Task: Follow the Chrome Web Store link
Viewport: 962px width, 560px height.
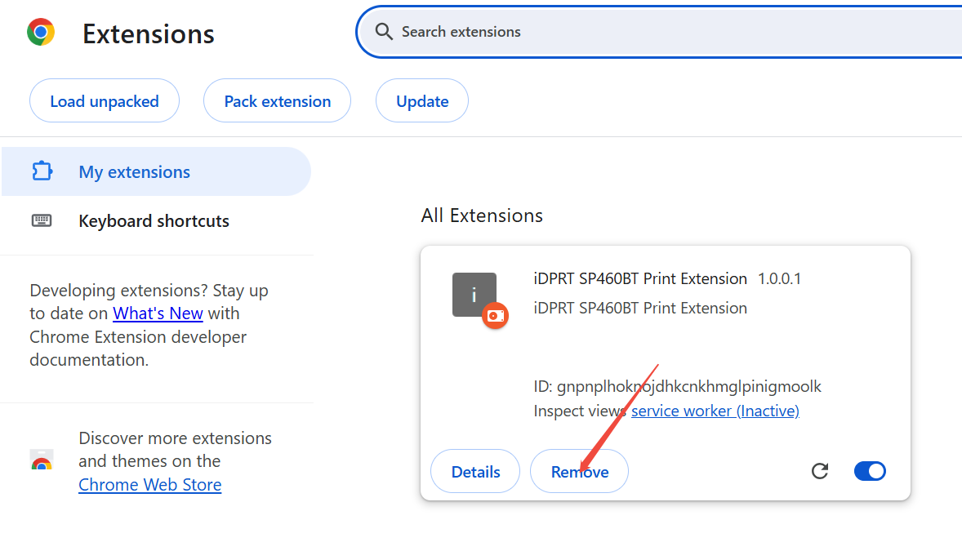Action: pyautogui.click(x=150, y=485)
